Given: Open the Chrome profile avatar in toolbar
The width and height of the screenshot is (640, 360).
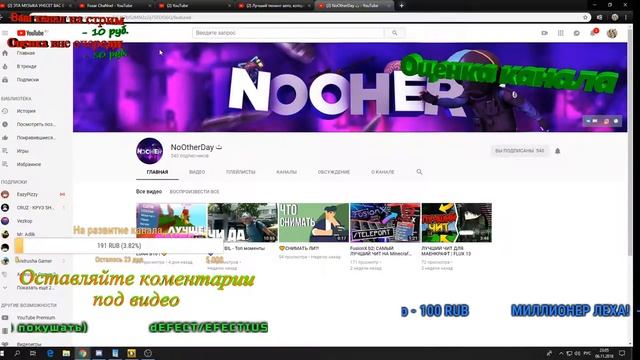Looking at the screenshot, I should (x=615, y=17).
